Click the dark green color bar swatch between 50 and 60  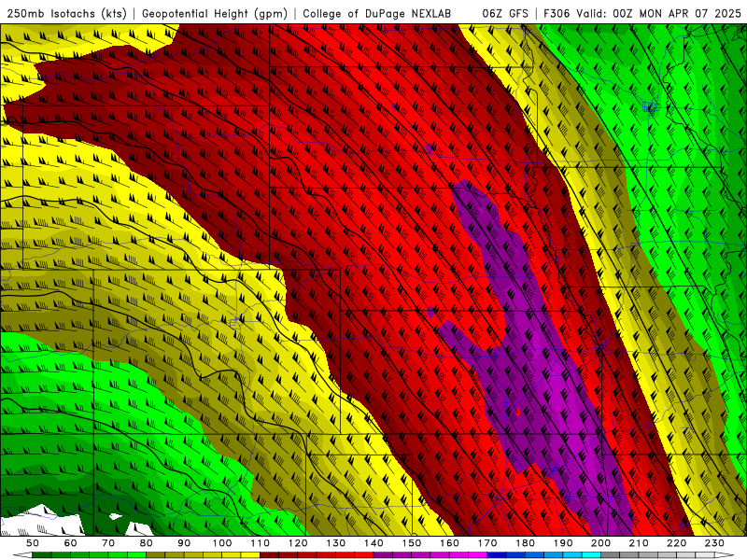point(42,555)
